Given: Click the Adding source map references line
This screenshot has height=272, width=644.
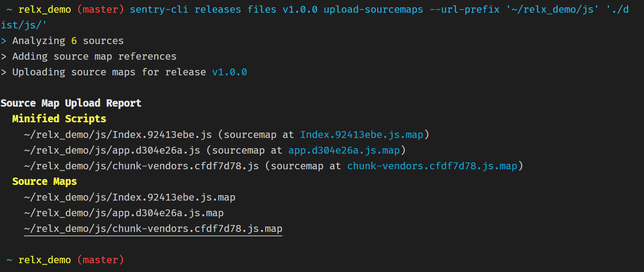Looking at the screenshot, I should pos(94,56).
